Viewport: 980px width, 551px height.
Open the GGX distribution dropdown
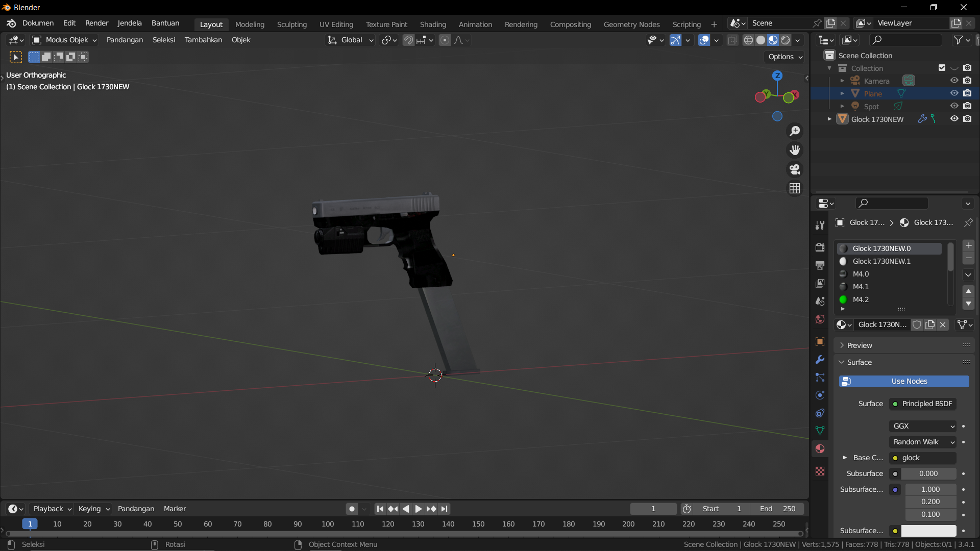click(x=923, y=426)
